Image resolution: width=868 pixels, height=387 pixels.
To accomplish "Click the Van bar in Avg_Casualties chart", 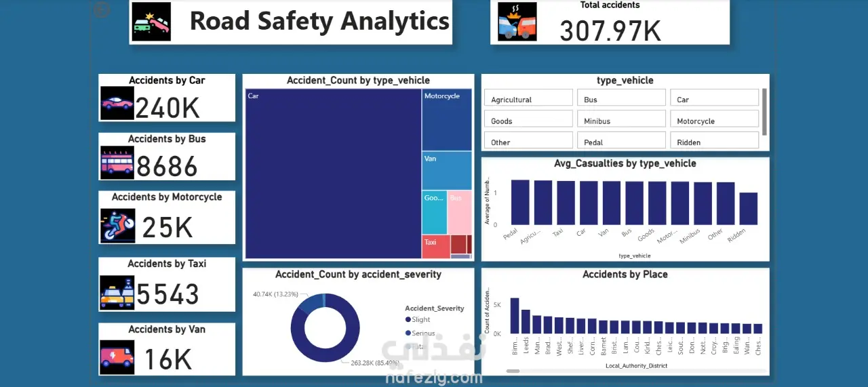I will (612, 203).
